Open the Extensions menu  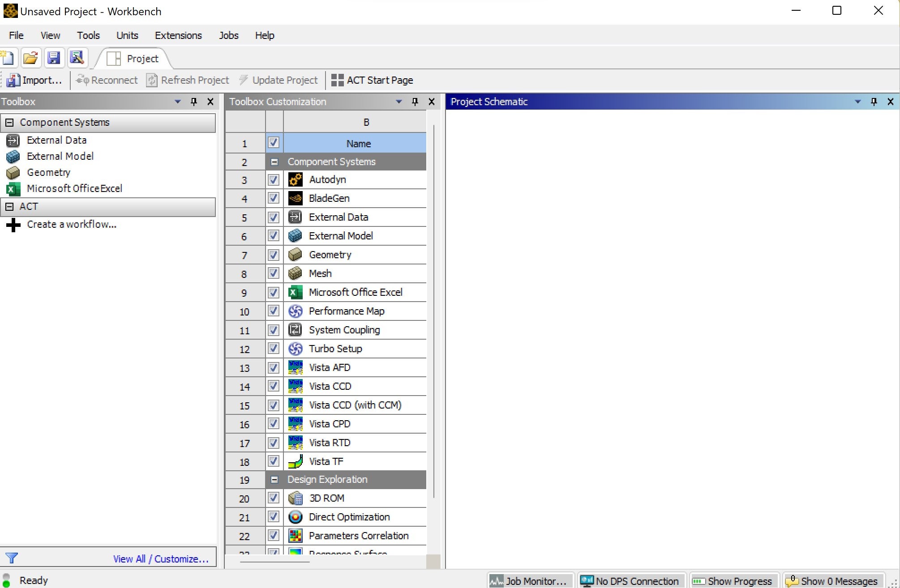pos(178,35)
